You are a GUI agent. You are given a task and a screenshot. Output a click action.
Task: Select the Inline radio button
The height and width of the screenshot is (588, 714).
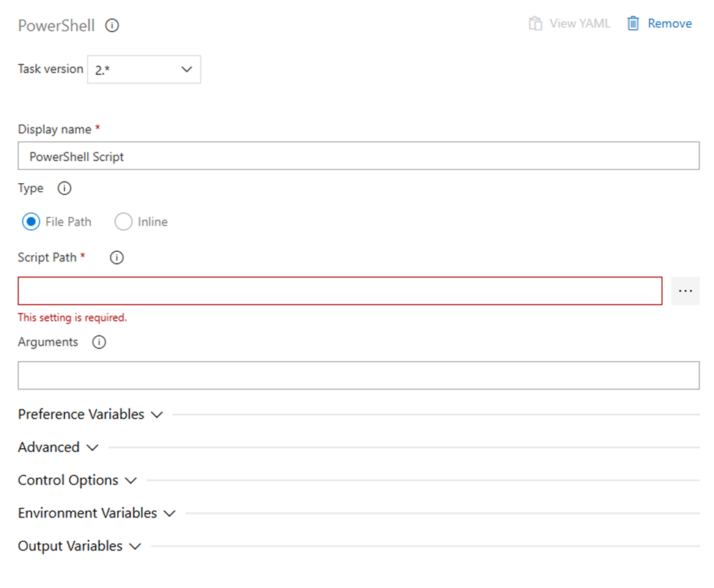(x=123, y=222)
